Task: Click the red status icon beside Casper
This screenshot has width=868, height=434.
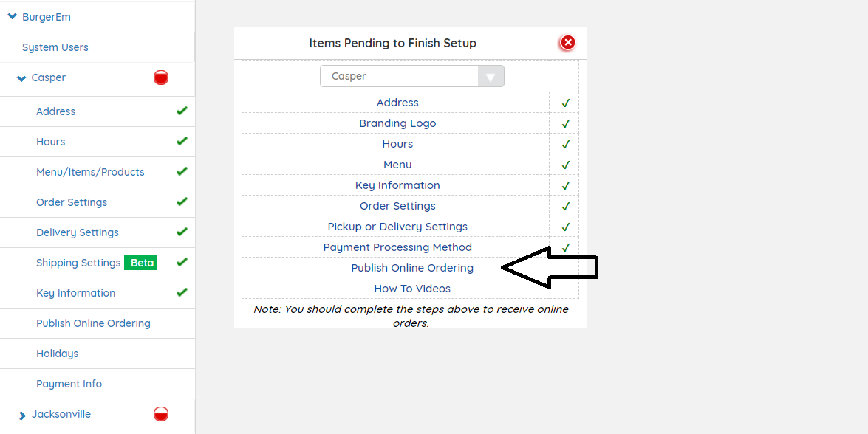Action: pyautogui.click(x=161, y=77)
